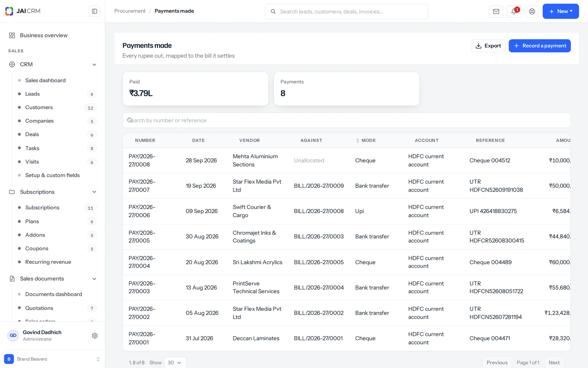Open Tasks in sidebar
Image resolution: width=588 pixels, height=368 pixels.
[x=32, y=148]
